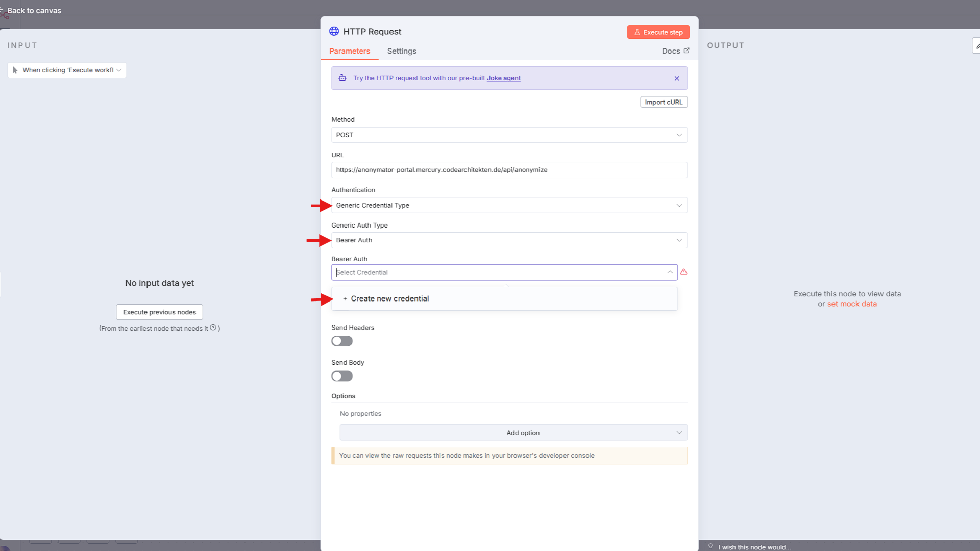The height and width of the screenshot is (551, 980).
Task: Click the lightbulb icon beside 'I wish this node would'
Action: pyautogui.click(x=710, y=546)
